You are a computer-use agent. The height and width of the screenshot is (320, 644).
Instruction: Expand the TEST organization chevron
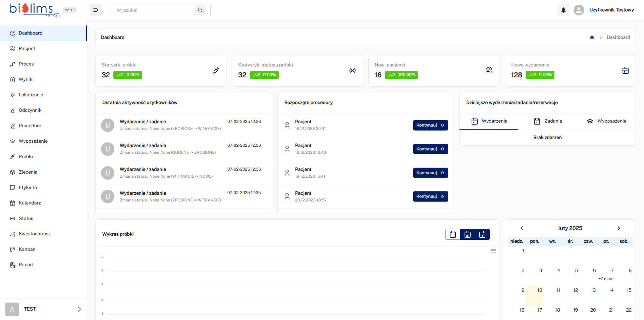point(79,309)
